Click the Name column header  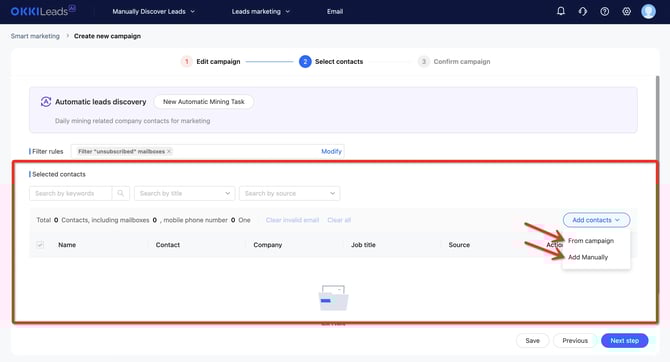tap(67, 244)
